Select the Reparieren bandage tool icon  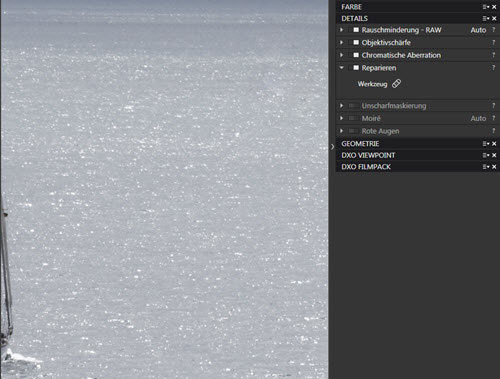point(396,84)
